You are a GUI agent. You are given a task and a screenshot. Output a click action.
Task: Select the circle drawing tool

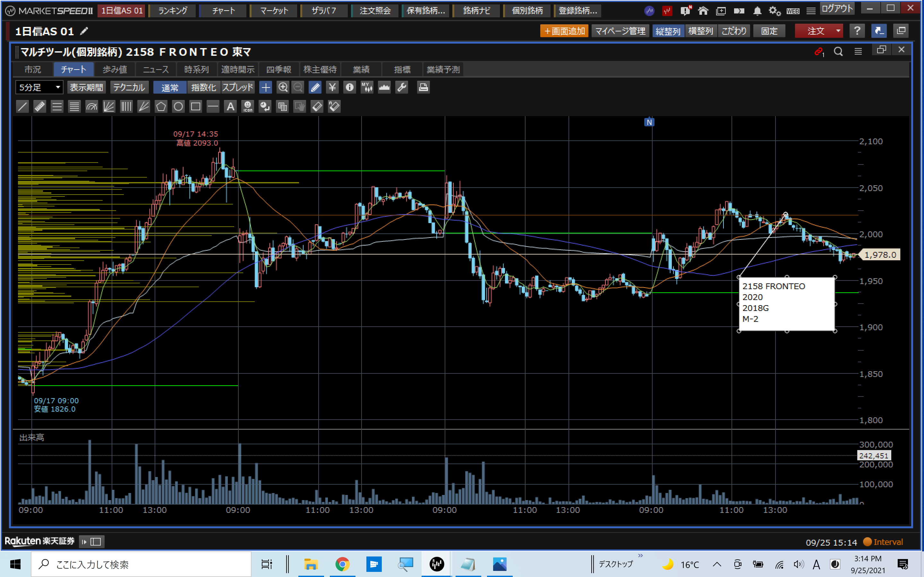pos(178,106)
